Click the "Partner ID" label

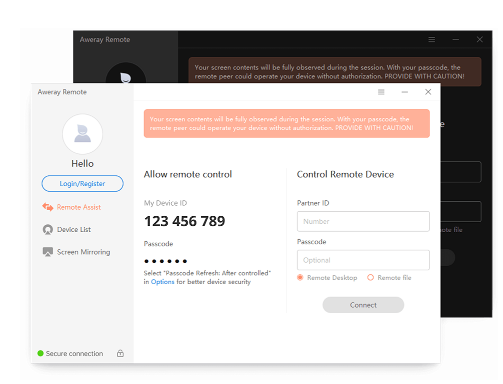313,203
